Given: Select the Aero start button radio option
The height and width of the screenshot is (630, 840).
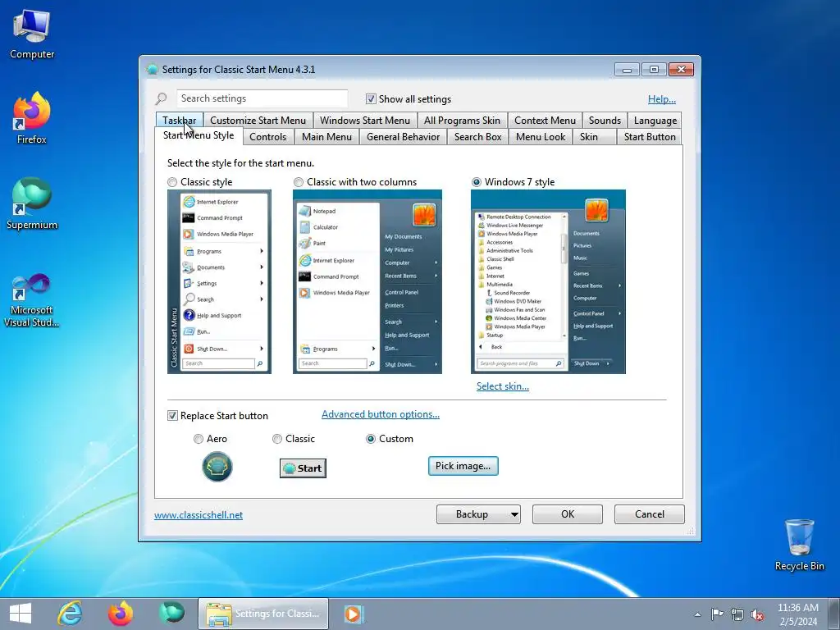Looking at the screenshot, I should coord(199,439).
